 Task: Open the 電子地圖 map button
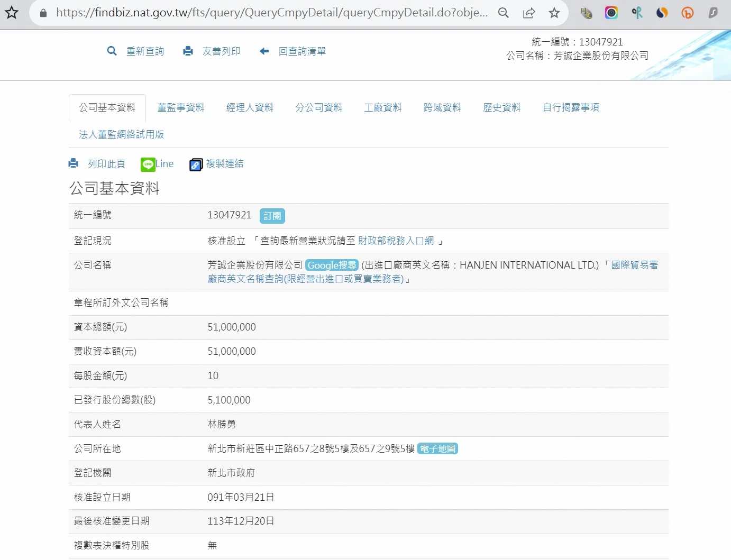click(x=437, y=449)
